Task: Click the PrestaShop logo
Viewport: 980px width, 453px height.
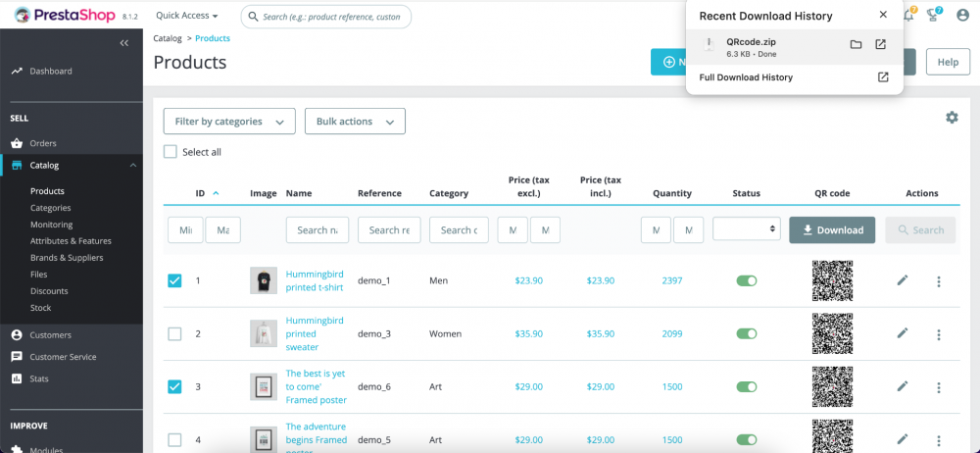Action: (x=67, y=15)
